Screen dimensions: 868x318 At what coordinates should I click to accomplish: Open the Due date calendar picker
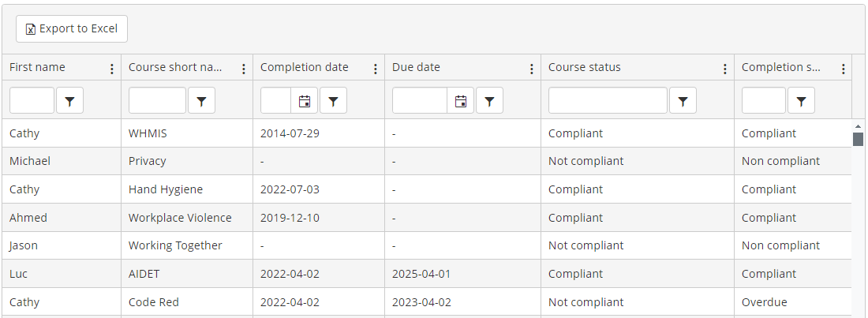(x=461, y=101)
